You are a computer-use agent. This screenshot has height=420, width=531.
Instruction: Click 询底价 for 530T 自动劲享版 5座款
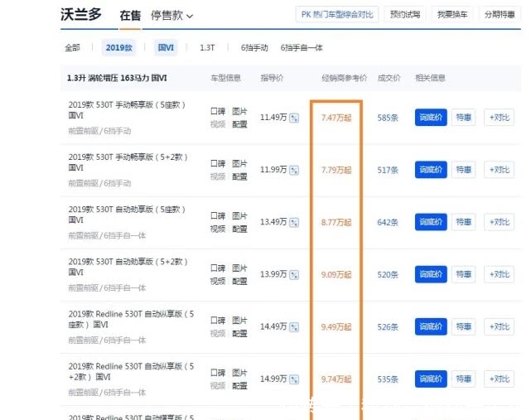click(x=431, y=222)
